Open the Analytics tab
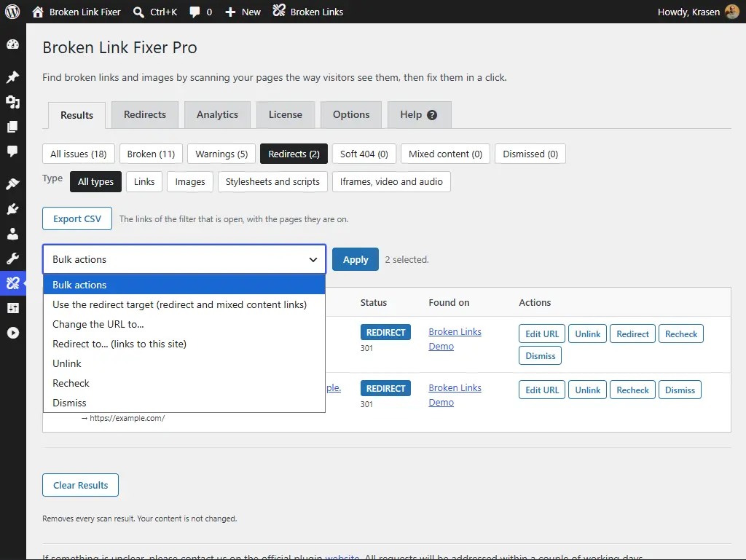 pyautogui.click(x=217, y=114)
